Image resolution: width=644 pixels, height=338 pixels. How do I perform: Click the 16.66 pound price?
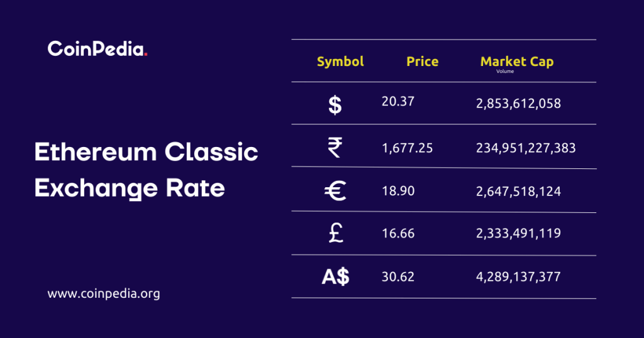[398, 234]
